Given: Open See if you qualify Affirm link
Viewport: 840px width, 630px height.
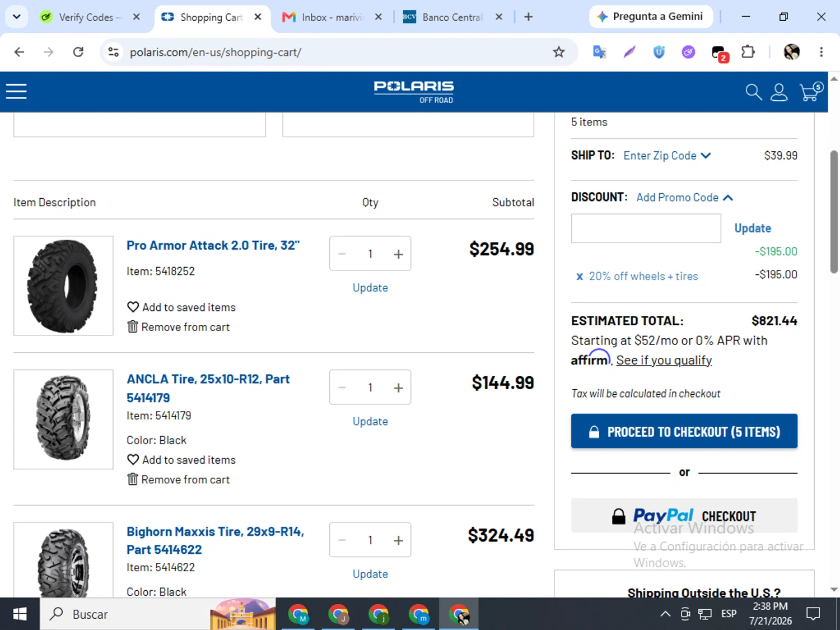Looking at the screenshot, I should [x=664, y=360].
